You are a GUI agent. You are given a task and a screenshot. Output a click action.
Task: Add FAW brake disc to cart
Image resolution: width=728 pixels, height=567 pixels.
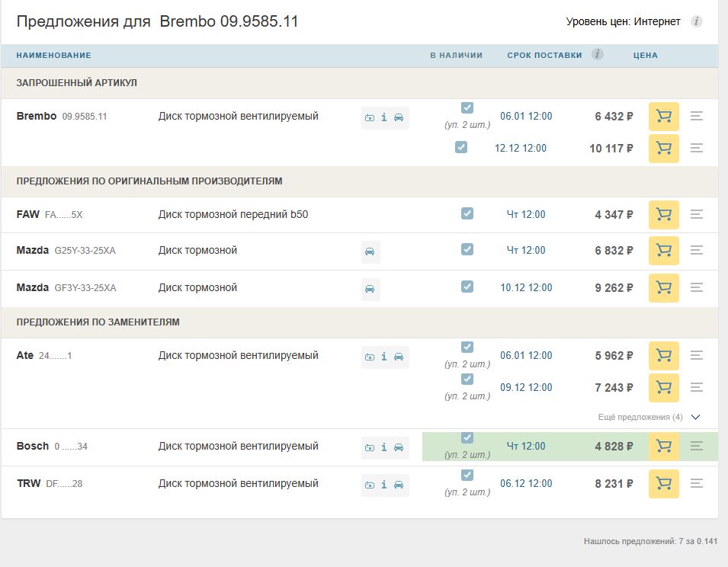(663, 215)
